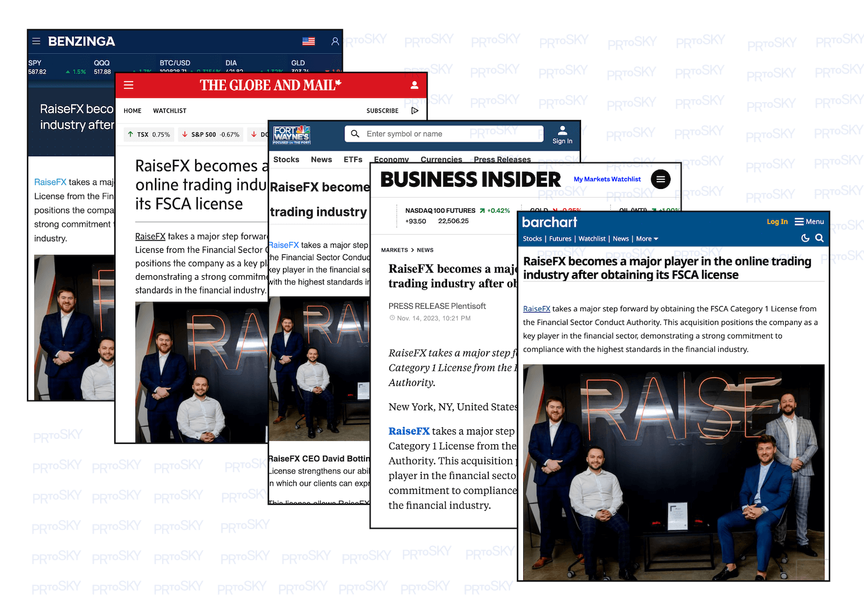Image resolution: width=864 pixels, height=616 pixels.
Task: Open the Benzinga user account icon
Action: coord(335,41)
